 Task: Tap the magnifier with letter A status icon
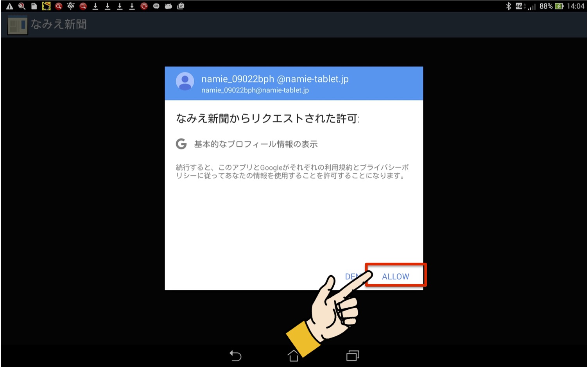click(x=22, y=6)
